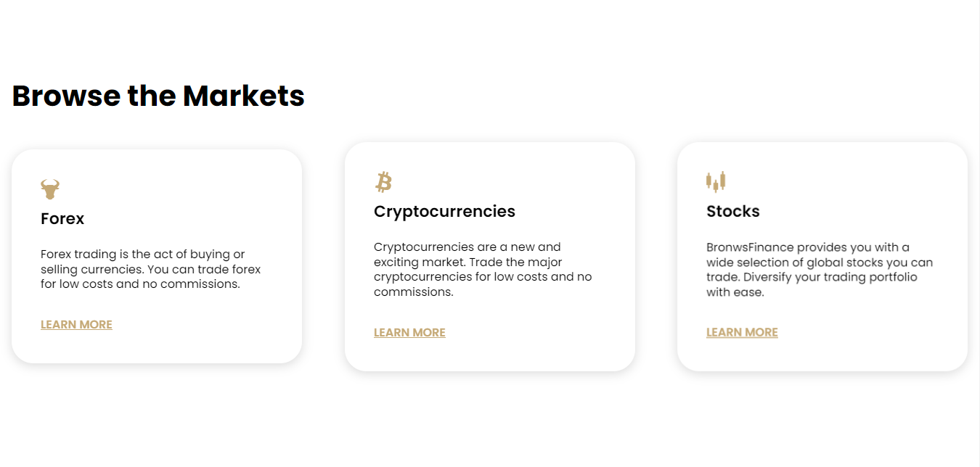Select the Cryptocurrencies card title

(x=444, y=211)
